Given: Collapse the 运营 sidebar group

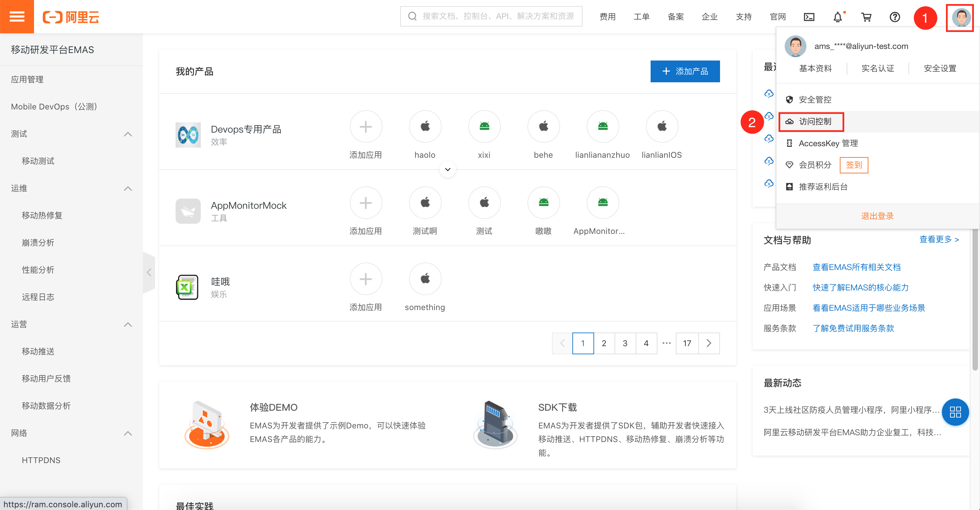Looking at the screenshot, I should (128, 324).
